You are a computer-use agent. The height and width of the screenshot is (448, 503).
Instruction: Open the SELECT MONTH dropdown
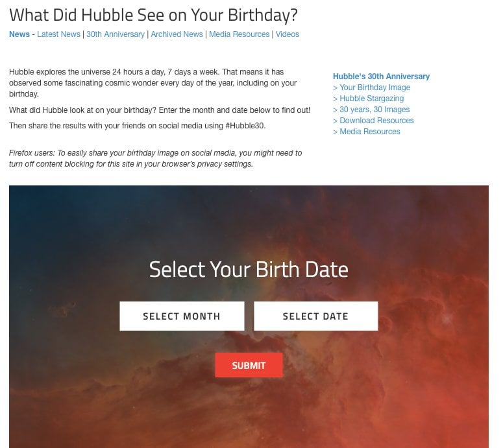(x=182, y=316)
